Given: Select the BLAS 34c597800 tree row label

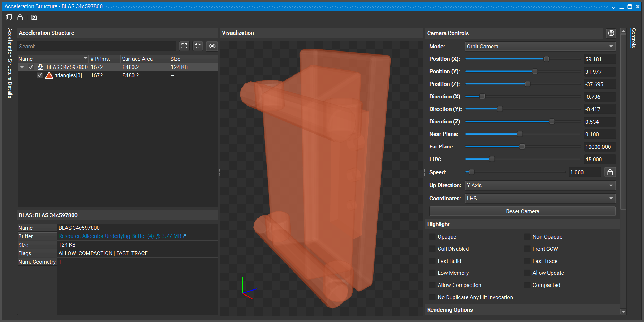Looking at the screenshot, I should 67,67.
